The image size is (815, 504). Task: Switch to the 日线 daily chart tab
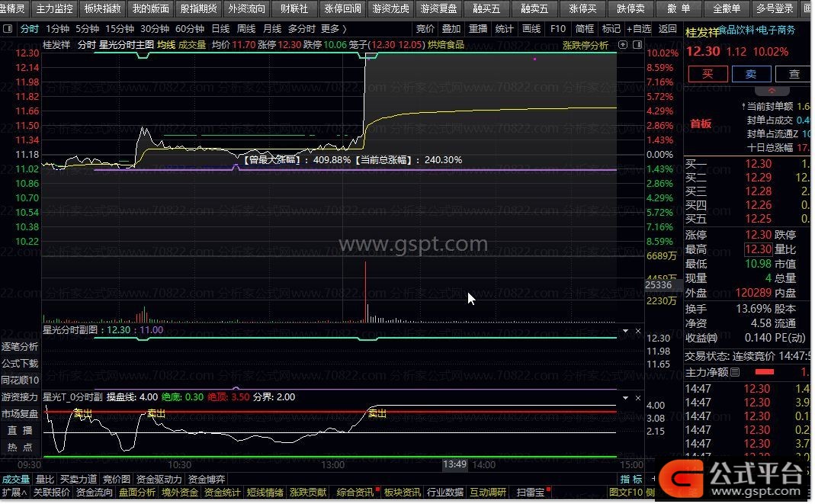coord(220,29)
